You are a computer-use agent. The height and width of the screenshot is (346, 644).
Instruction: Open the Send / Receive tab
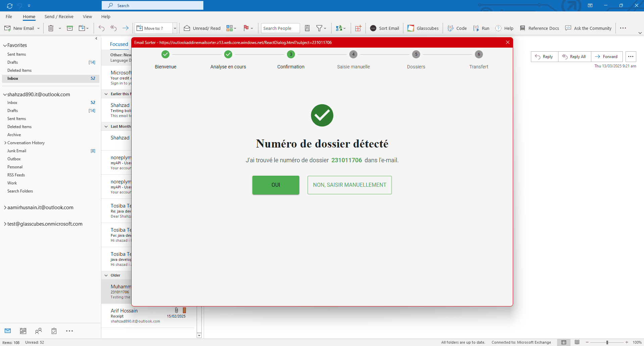pyautogui.click(x=59, y=16)
